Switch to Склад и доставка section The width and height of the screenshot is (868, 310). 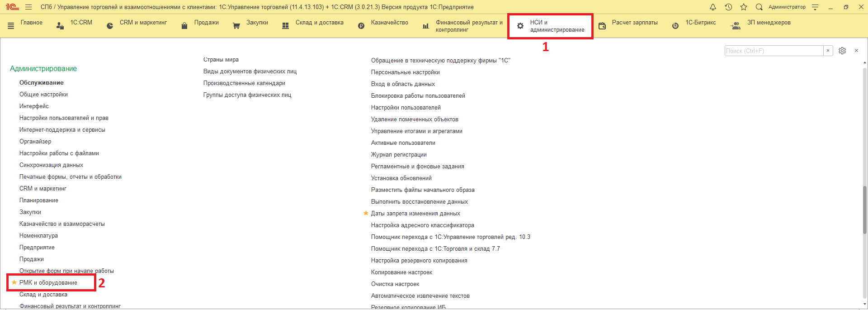pyautogui.click(x=319, y=23)
